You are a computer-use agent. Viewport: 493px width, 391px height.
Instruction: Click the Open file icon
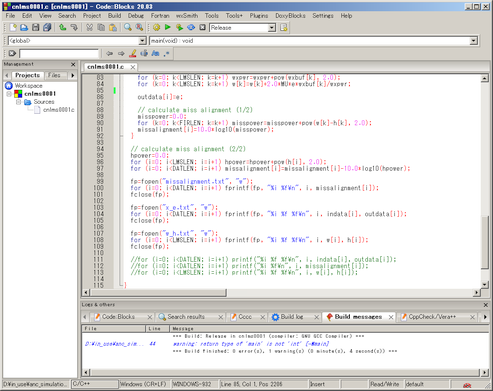tap(24, 28)
